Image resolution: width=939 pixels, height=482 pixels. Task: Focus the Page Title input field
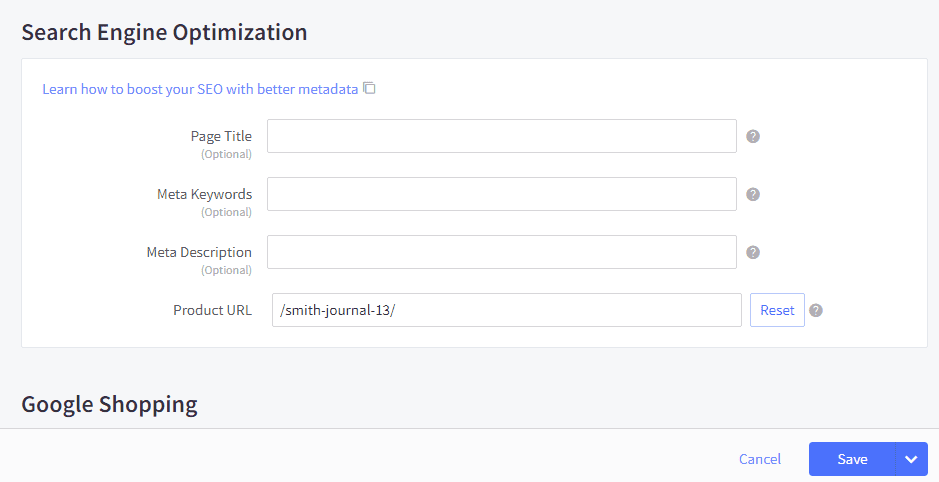click(x=502, y=136)
